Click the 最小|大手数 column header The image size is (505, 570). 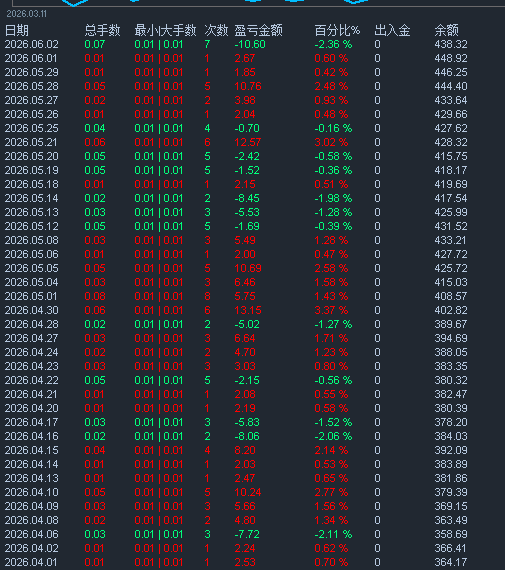tap(165, 30)
